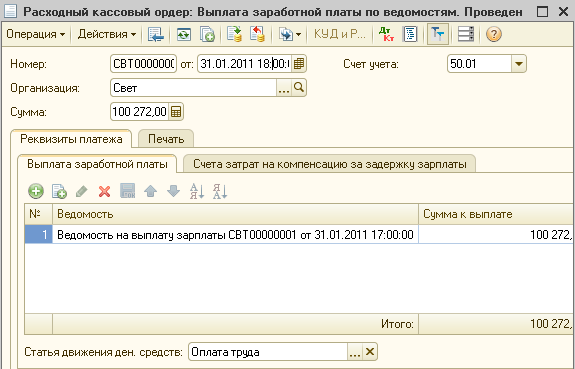Viewport: 575px width, 369px height.
Task: Sort descending with the Я-А icon
Action: pyautogui.click(x=220, y=191)
